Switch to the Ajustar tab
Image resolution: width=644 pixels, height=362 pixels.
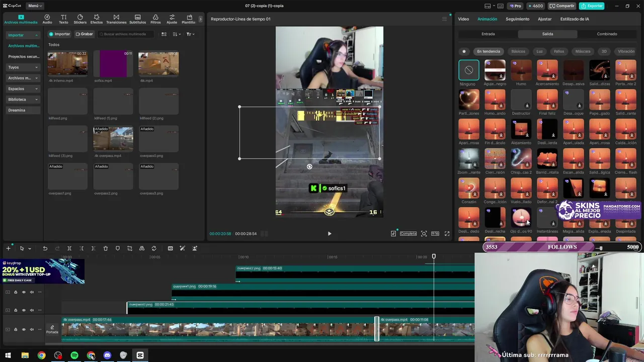544,19
